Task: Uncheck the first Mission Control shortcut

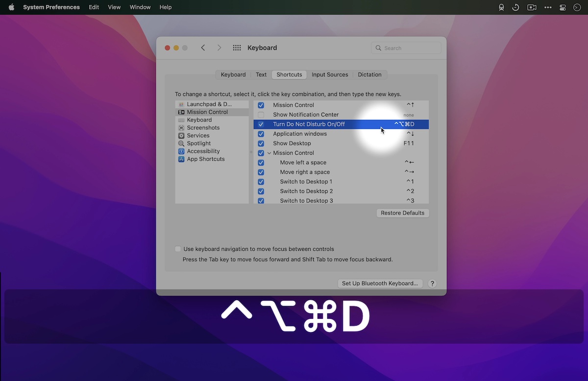Action: [261, 105]
